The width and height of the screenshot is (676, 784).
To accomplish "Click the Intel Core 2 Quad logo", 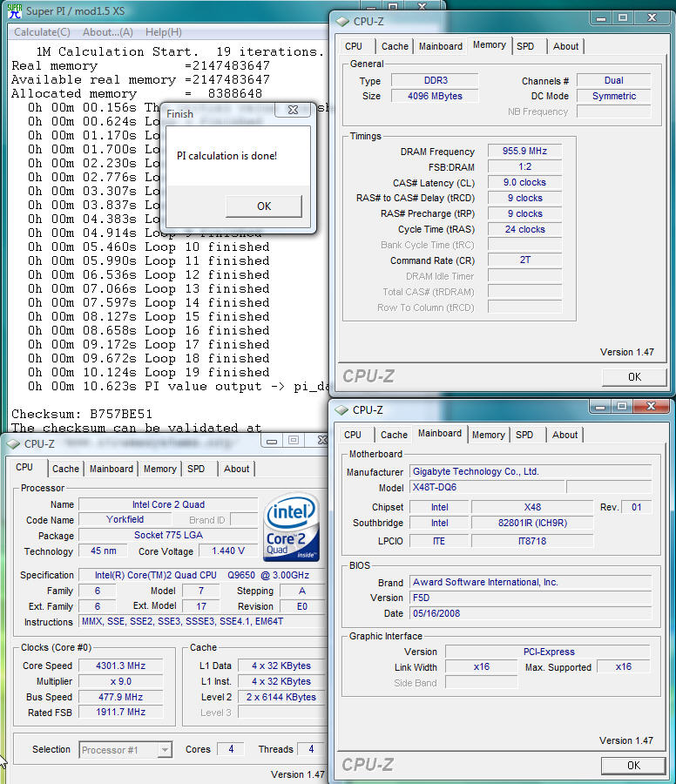I will click(x=292, y=528).
